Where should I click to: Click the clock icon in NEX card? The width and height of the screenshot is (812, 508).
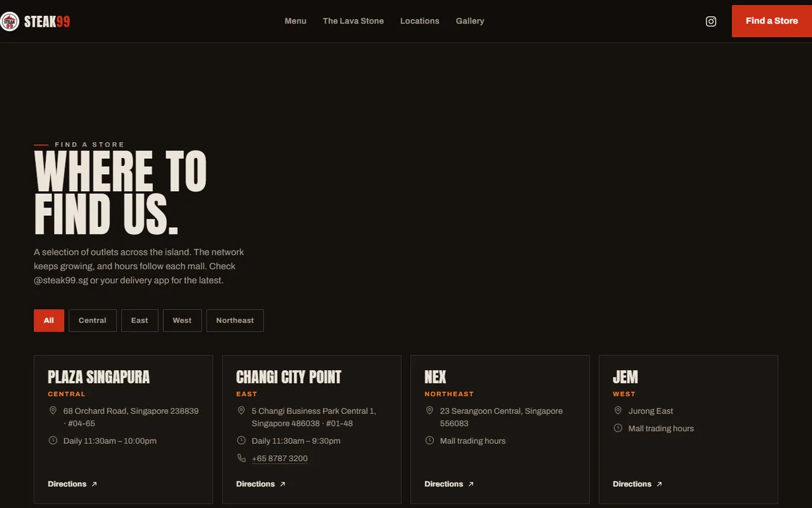click(x=429, y=441)
